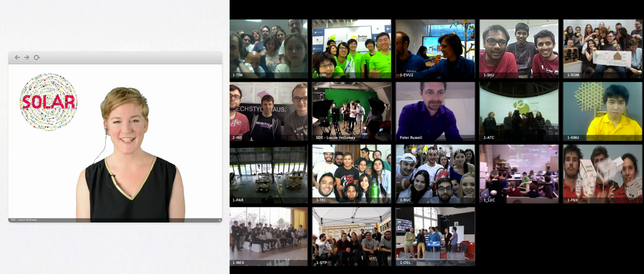This screenshot has height=274, width=644.
Task: Select the 1-TEC group video tile
Action: tap(352, 174)
